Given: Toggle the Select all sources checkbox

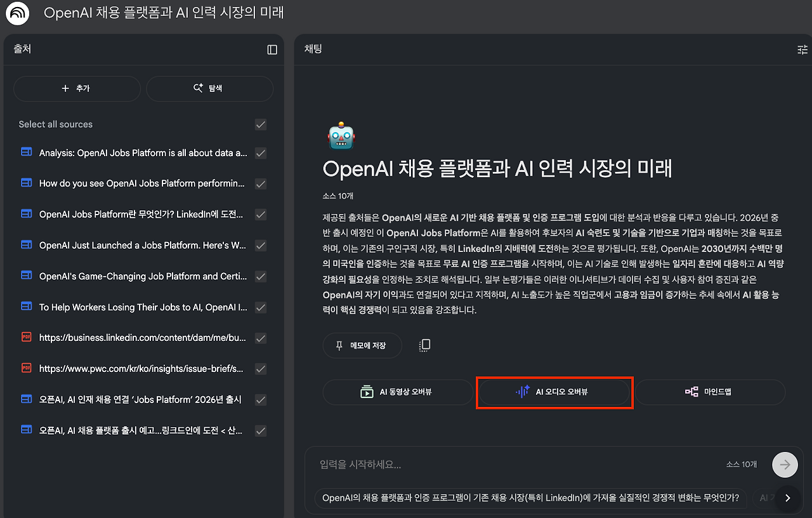Looking at the screenshot, I should click(x=260, y=124).
